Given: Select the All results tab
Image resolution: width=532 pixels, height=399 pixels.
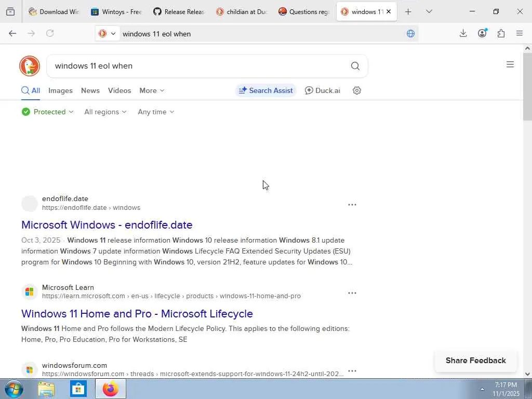Looking at the screenshot, I should [x=31, y=90].
